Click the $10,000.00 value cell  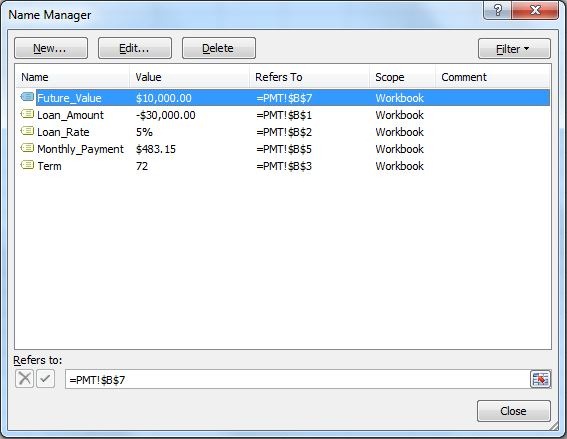[164, 98]
